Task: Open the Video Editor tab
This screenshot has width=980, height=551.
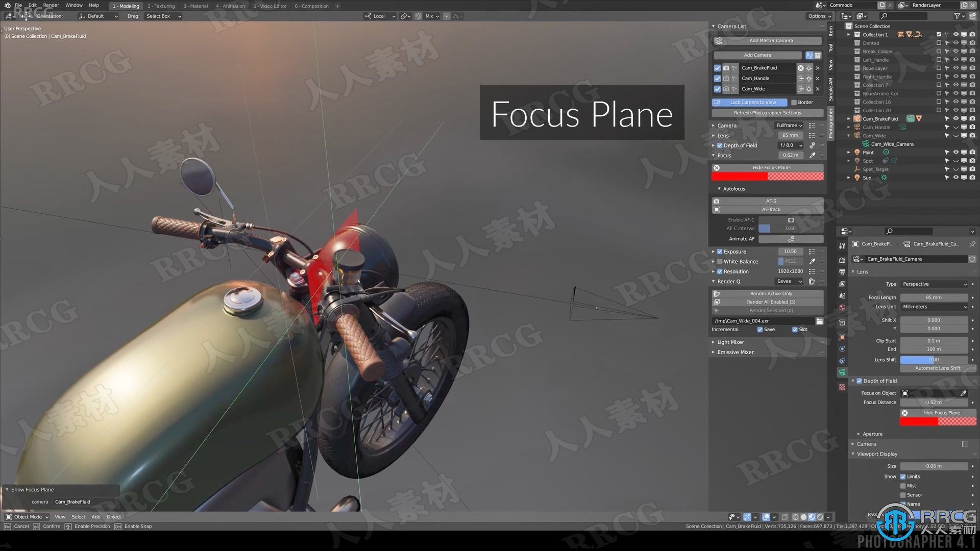Action: pyautogui.click(x=270, y=6)
